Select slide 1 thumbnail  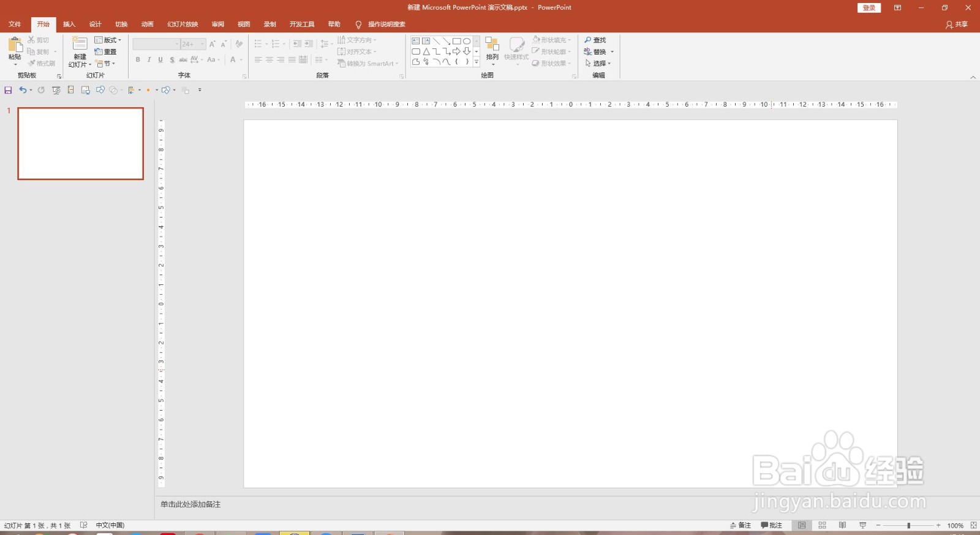(81, 143)
